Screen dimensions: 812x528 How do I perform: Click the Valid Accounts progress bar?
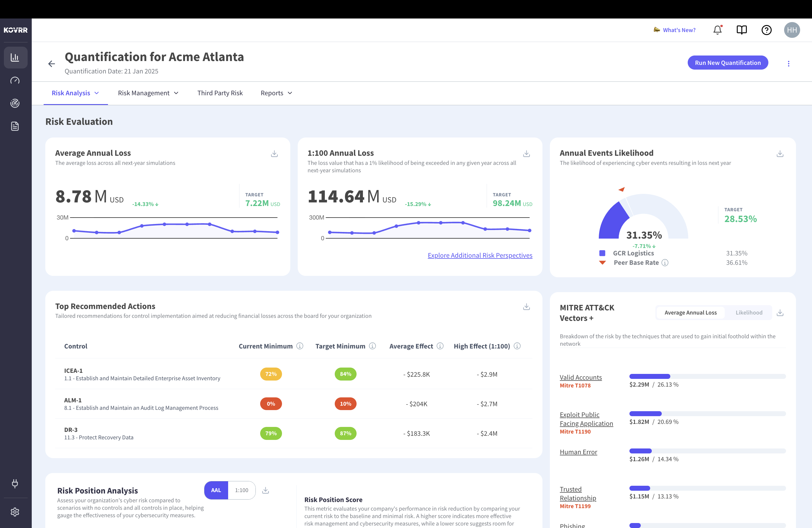tap(707, 376)
